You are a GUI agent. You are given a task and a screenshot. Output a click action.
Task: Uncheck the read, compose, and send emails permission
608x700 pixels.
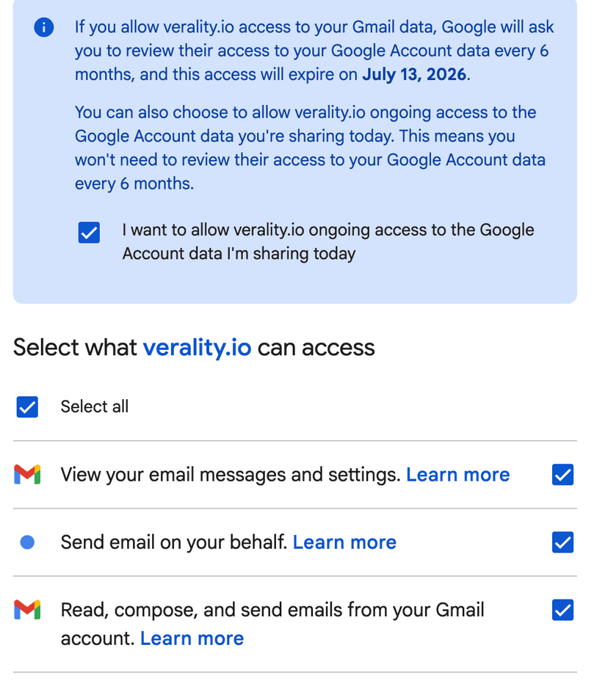click(x=562, y=610)
